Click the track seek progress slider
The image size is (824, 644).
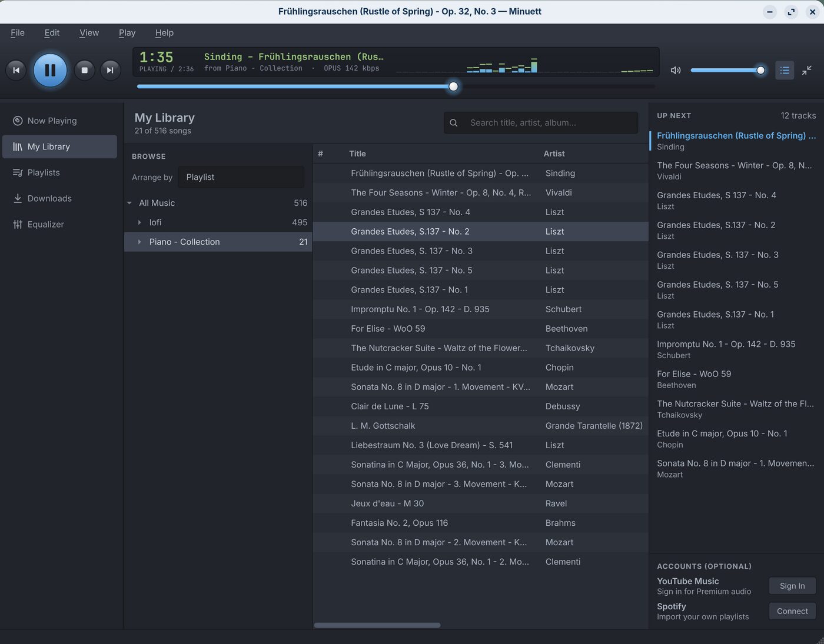[396, 86]
